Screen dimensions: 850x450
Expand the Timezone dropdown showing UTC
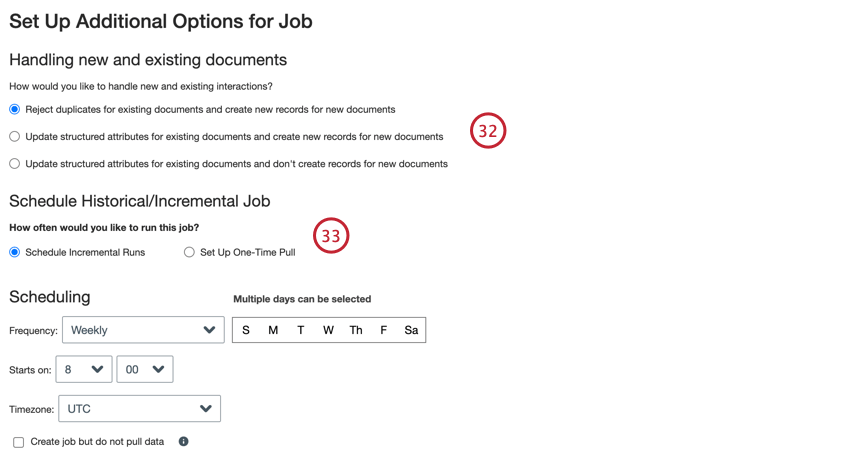139,408
